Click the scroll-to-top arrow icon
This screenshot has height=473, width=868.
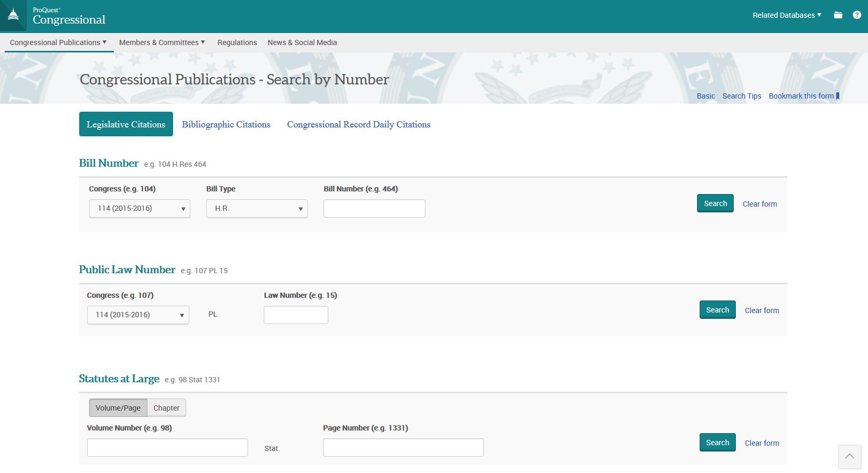(850, 457)
